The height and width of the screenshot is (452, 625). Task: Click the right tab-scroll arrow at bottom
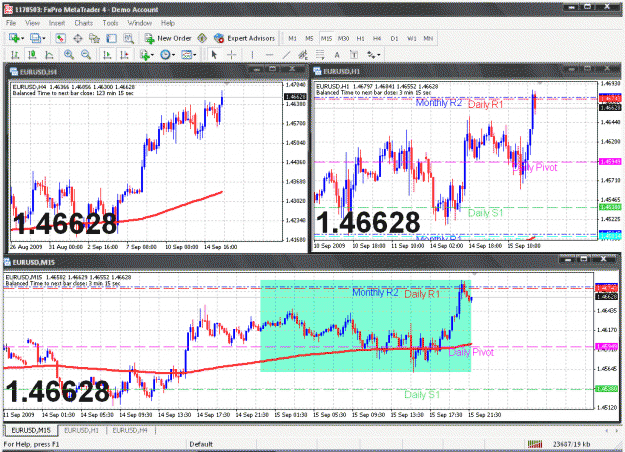(x=618, y=431)
